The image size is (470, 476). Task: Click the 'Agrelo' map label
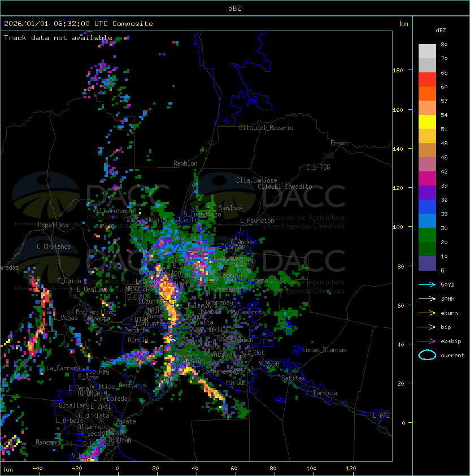[x=138, y=340]
